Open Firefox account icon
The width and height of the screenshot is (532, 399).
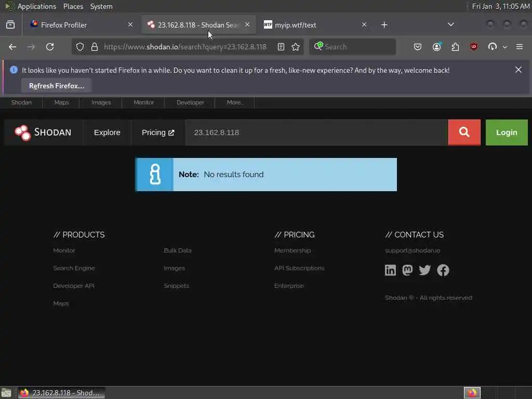click(436, 47)
